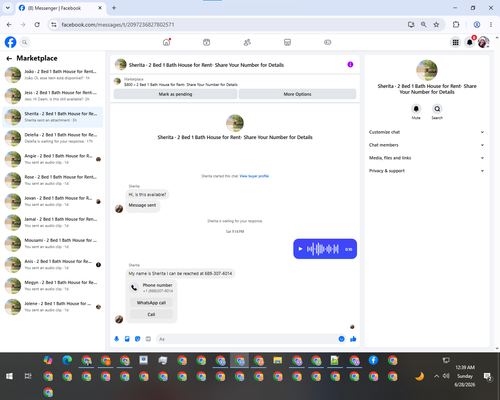This screenshot has height=400, width=500.
Task: Open the Chrome tab search dropdown
Action: pyautogui.click(x=8, y=8)
